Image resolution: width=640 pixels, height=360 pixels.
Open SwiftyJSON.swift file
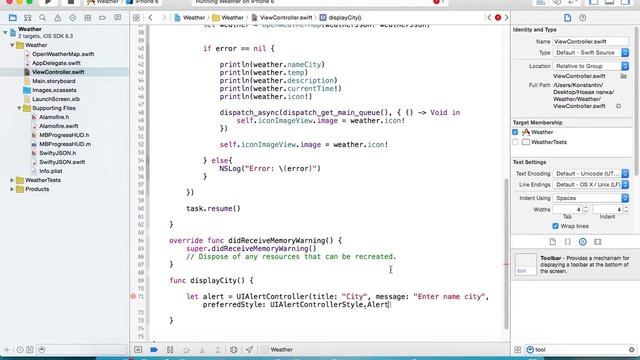(x=62, y=162)
